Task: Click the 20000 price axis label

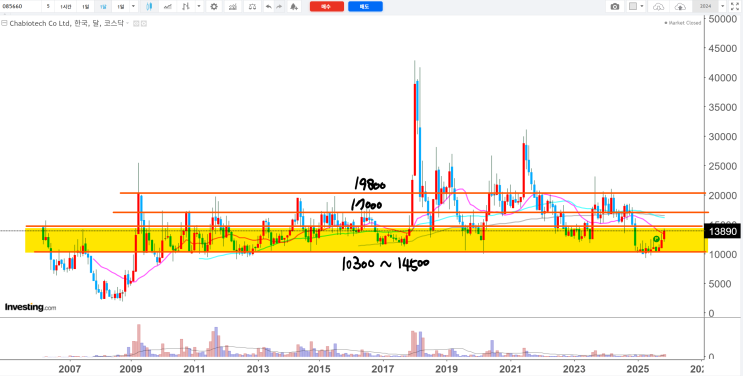Action: tap(723, 195)
